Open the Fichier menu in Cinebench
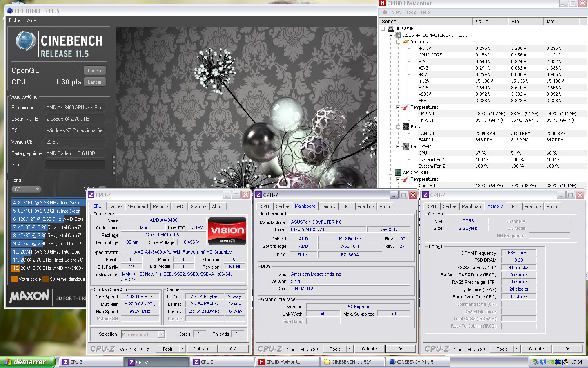The height and width of the screenshot is (368, 588). coord(16,20)
